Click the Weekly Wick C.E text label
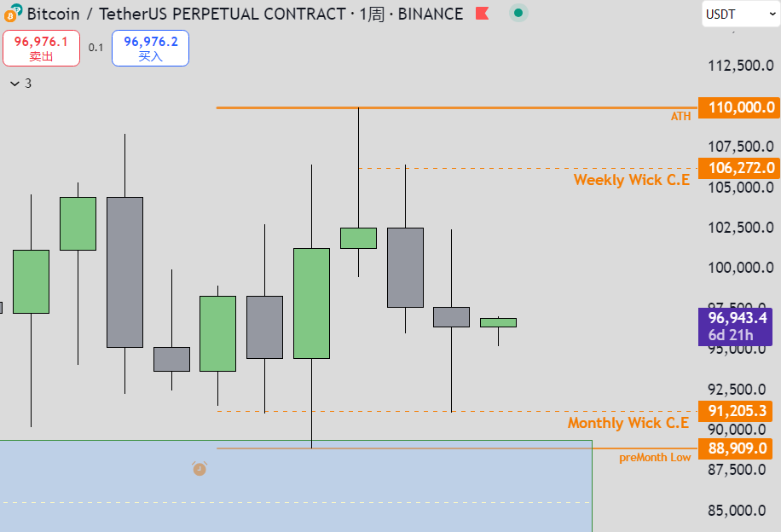This screenshot has height=532, width=781. 631,180
